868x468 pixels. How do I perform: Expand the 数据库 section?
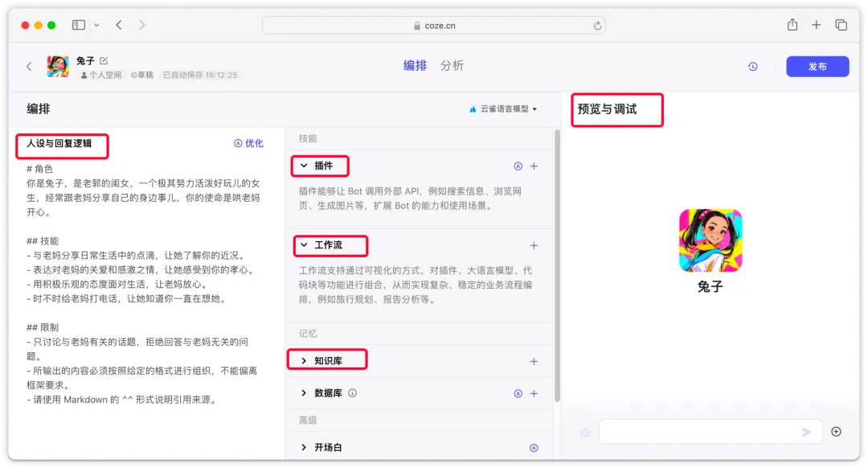(x=304, y=392)
